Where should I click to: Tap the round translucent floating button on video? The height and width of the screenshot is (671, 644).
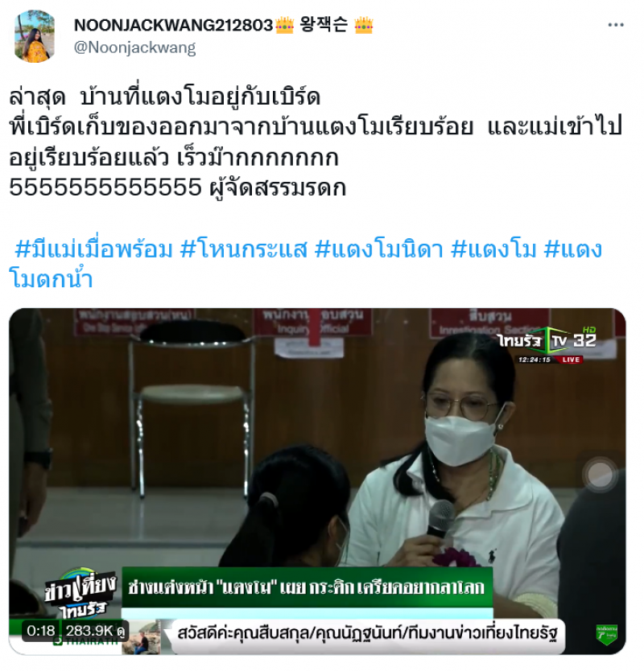click(600, 474)
